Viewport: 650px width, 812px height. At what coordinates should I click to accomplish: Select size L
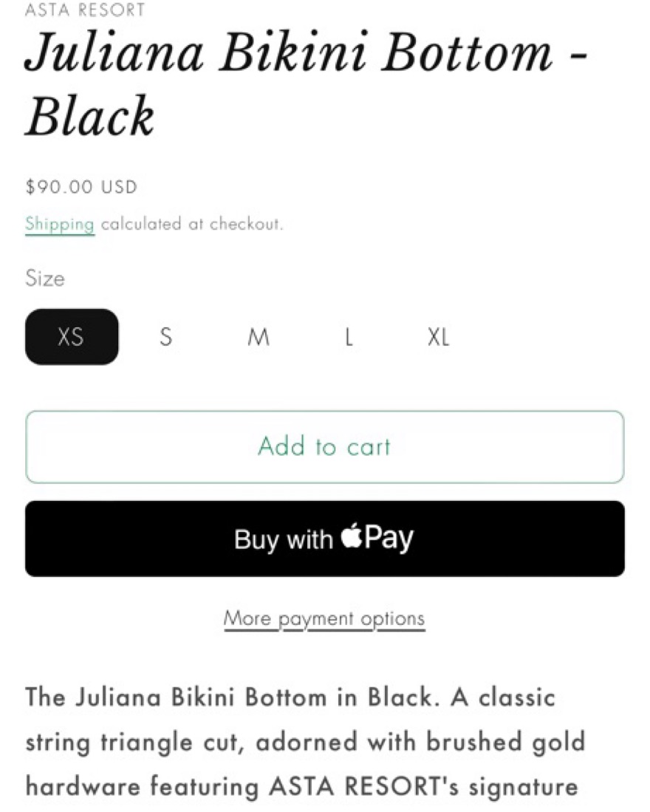pyautogui.click(x=349, y=337)
